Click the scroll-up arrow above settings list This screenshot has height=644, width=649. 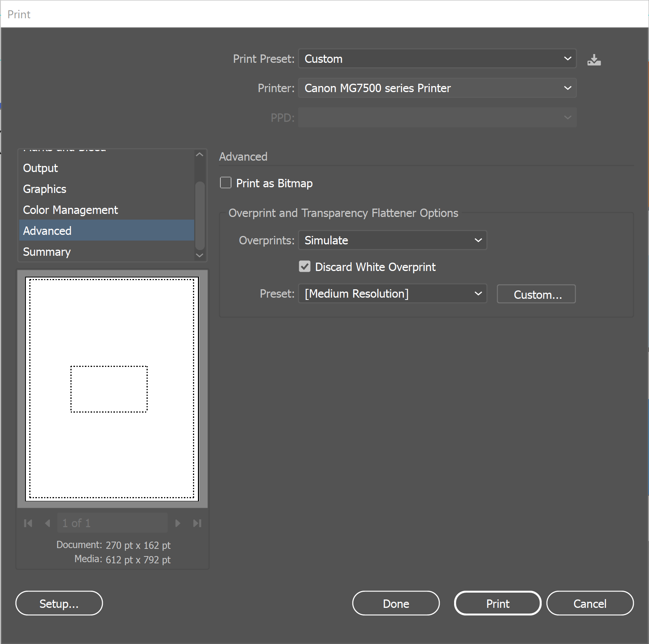[199, 155]
